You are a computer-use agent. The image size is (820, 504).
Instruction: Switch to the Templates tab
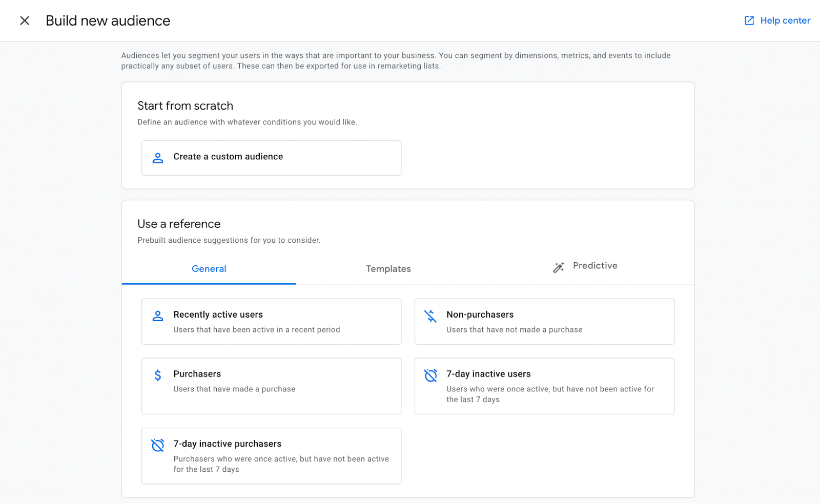point(388,268)
